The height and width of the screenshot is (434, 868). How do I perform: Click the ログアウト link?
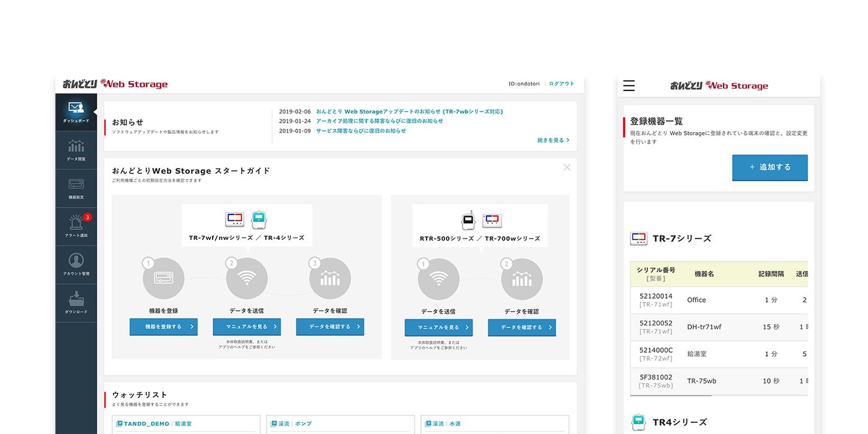[x=562, y=84]
